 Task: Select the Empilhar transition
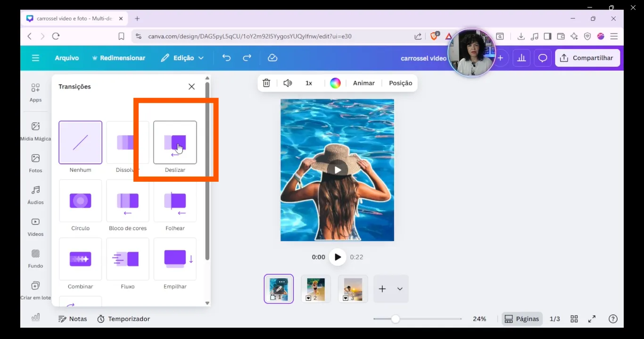[x=175, y=259]
